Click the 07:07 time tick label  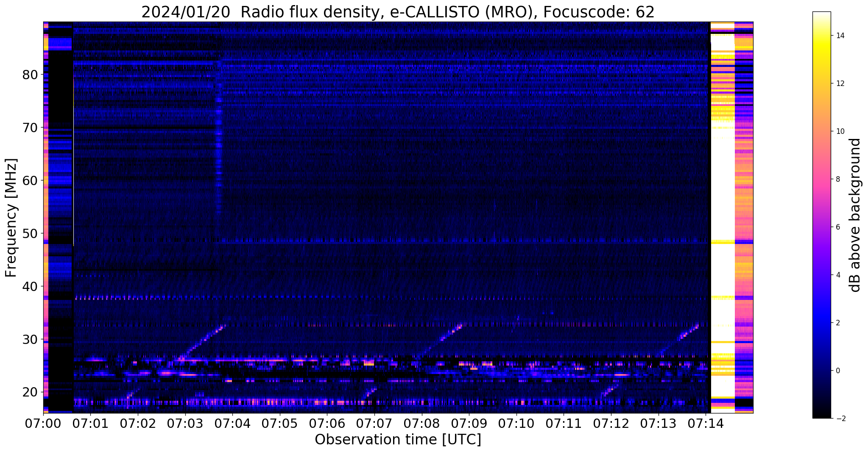coord(374,423)
